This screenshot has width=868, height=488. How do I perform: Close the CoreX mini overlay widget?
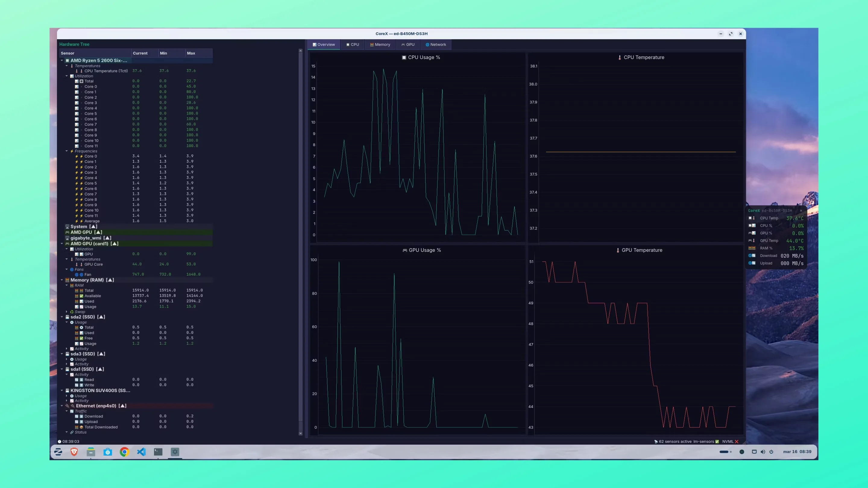point(801,211)
